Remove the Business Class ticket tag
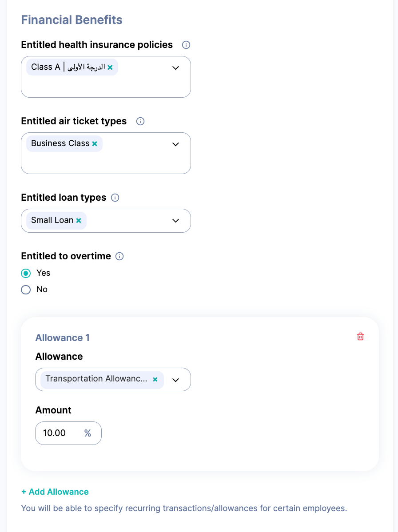This screenshot has width=398, height=532. tap(95, 144)
